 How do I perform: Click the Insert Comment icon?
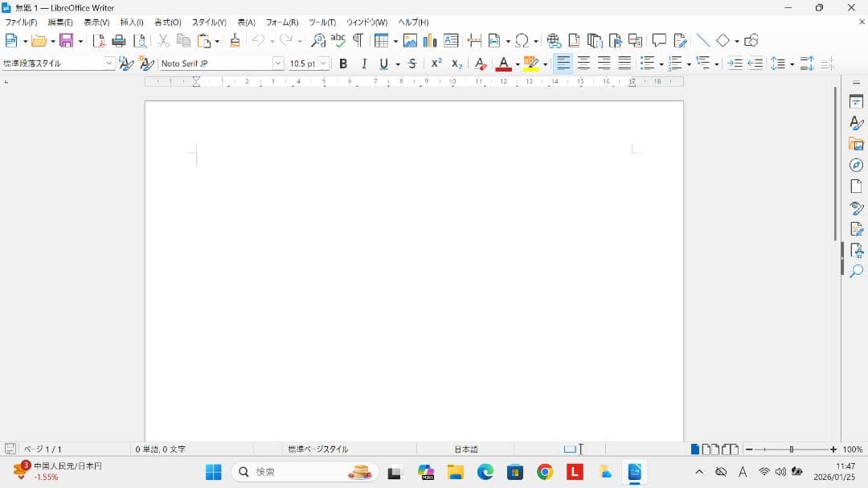[x=659, y=41]
